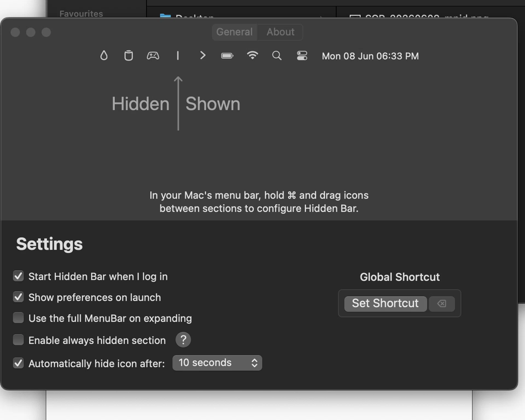Click the magnifying glass search icon
The width and height of the screenshot is (525, 420).
(x=277, y=56)
